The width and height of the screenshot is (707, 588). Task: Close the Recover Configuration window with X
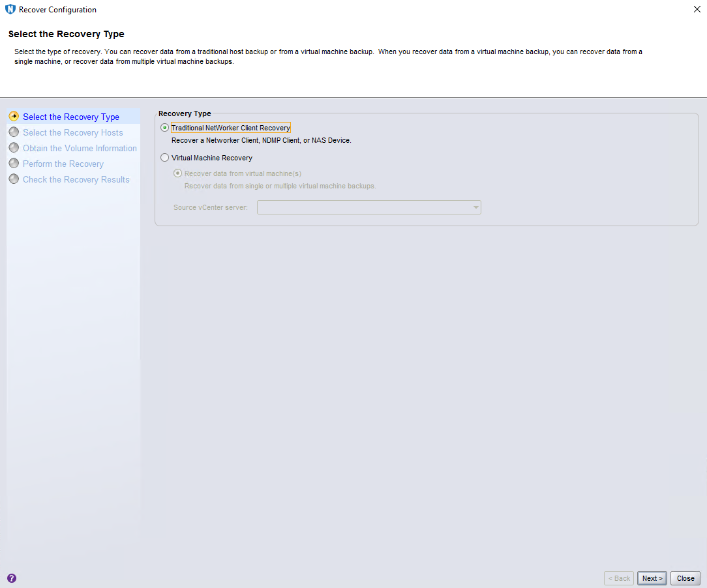697,10
